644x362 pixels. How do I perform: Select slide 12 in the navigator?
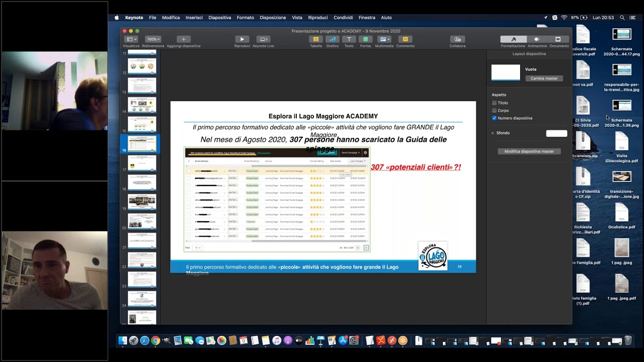(142, 66)
